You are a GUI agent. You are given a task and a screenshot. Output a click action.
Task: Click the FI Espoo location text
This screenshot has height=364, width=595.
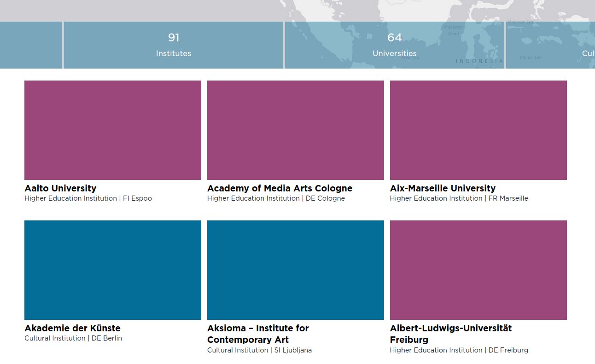click(137, 198)
